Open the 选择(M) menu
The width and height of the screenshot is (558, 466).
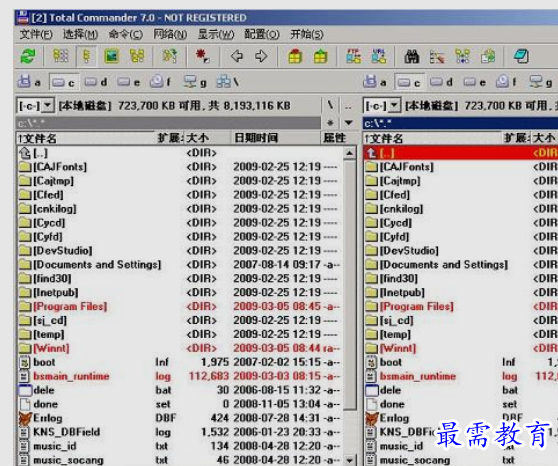pyautogui.click(x=80, y=35)
